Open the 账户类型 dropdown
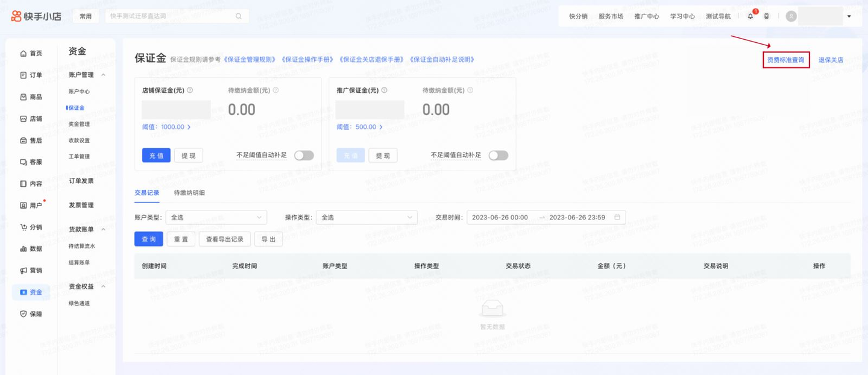The height and width of the screenshot is (375, 868). (216, 217)
